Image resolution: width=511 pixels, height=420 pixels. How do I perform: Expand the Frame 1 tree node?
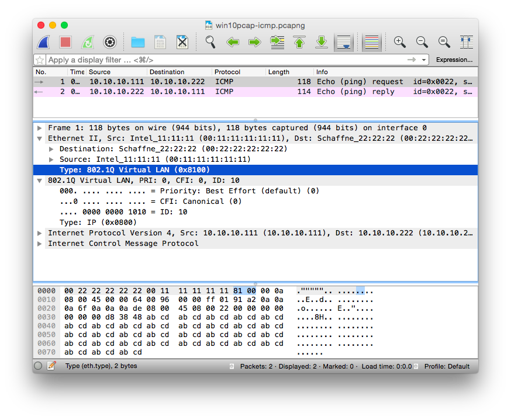[x=39, y=128]
